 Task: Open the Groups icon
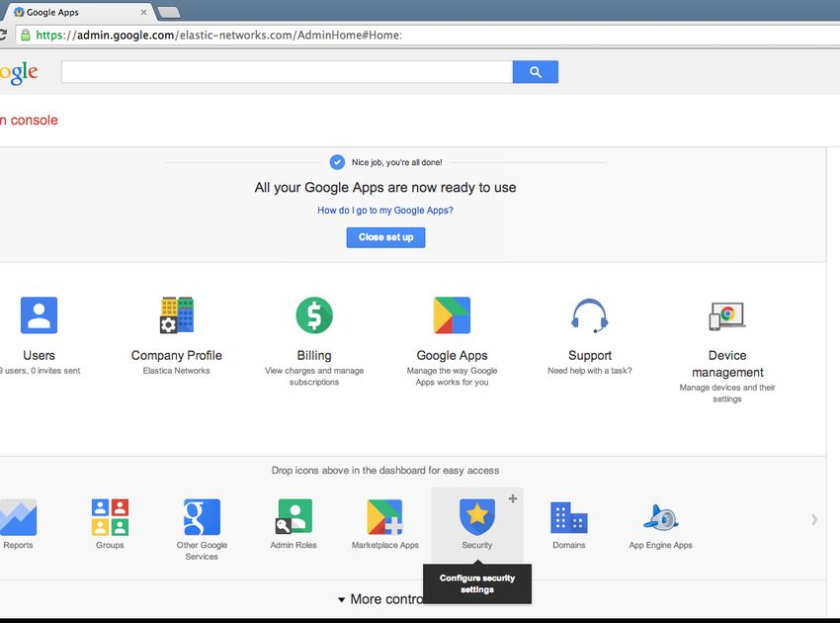(x=110, y=517)
